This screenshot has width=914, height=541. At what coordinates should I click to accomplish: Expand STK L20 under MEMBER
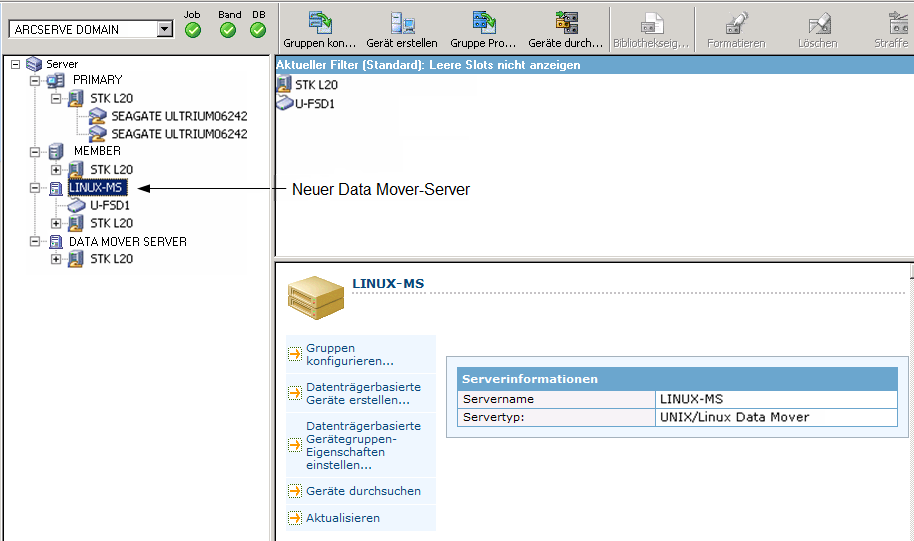click(56, 170)
